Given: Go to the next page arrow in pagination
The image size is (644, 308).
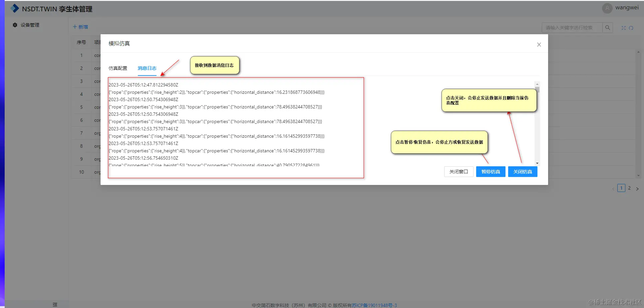Looking at the screenshot, I should pyautogui.click(x=637, y=189).
